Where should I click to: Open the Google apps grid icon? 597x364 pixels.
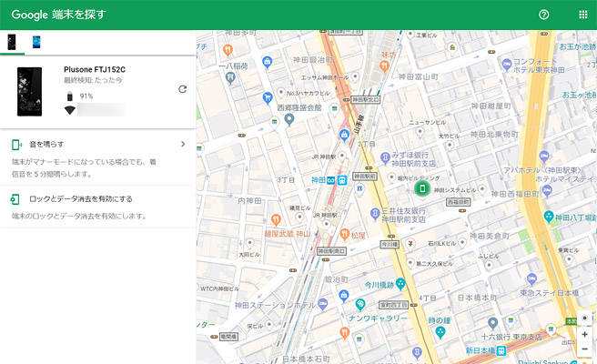(x=583, y=15)
